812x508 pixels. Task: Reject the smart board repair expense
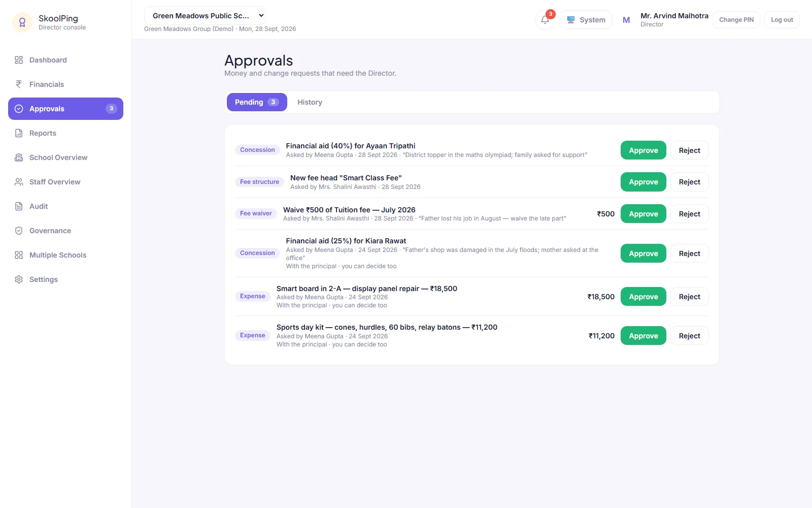click(x=690, y=297)
